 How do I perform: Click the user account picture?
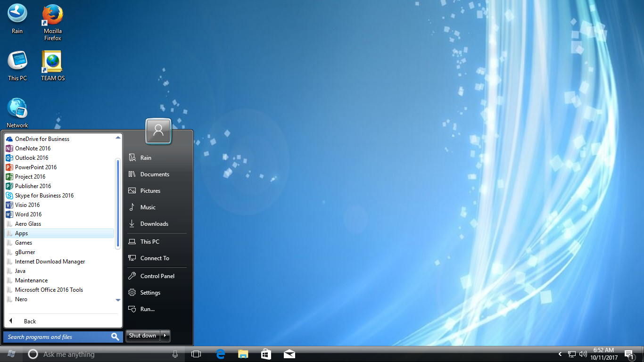158,131
